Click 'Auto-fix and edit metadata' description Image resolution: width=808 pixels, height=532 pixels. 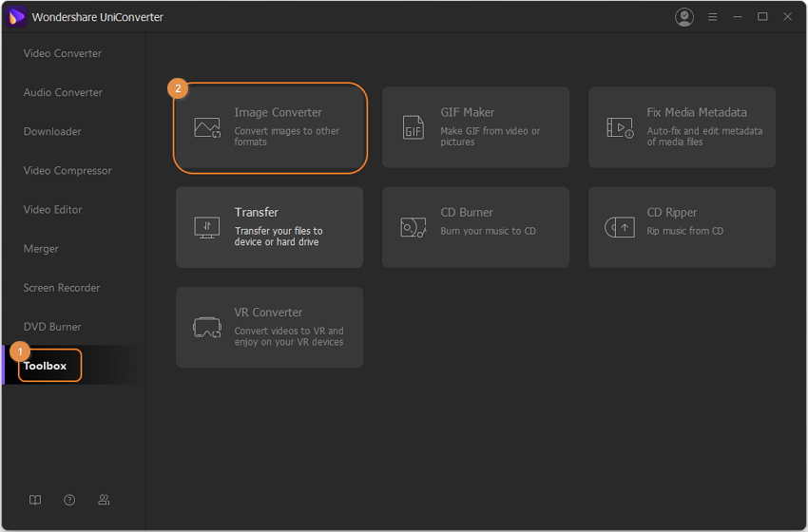coord(704,137)
